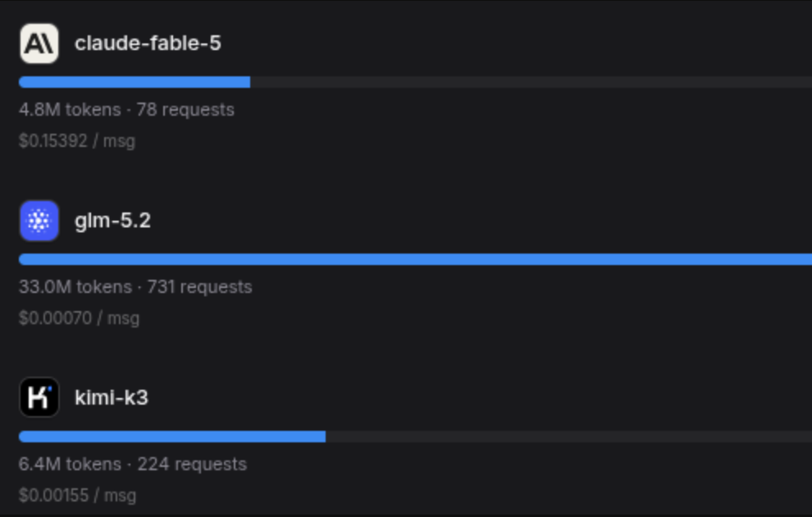The image size is (812, 517).
Task: Click the full blue glm-5.2 usage bar
Action: [415, 259]
